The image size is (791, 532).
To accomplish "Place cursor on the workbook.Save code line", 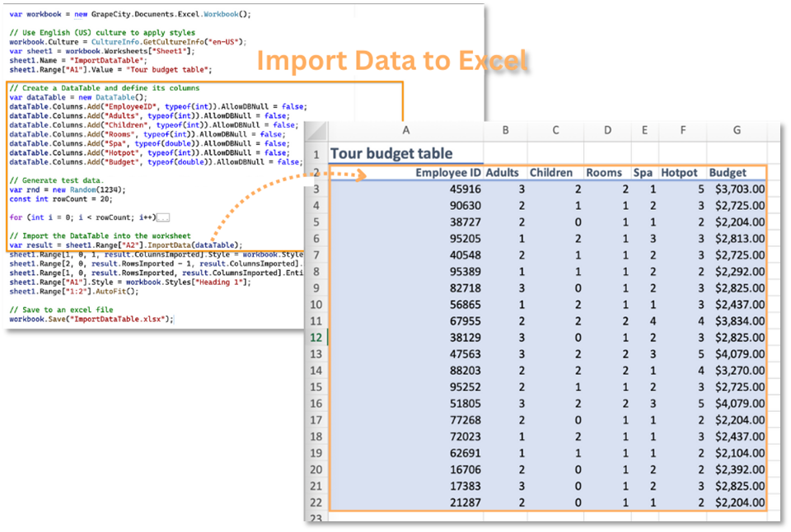I will coord(91,320).
